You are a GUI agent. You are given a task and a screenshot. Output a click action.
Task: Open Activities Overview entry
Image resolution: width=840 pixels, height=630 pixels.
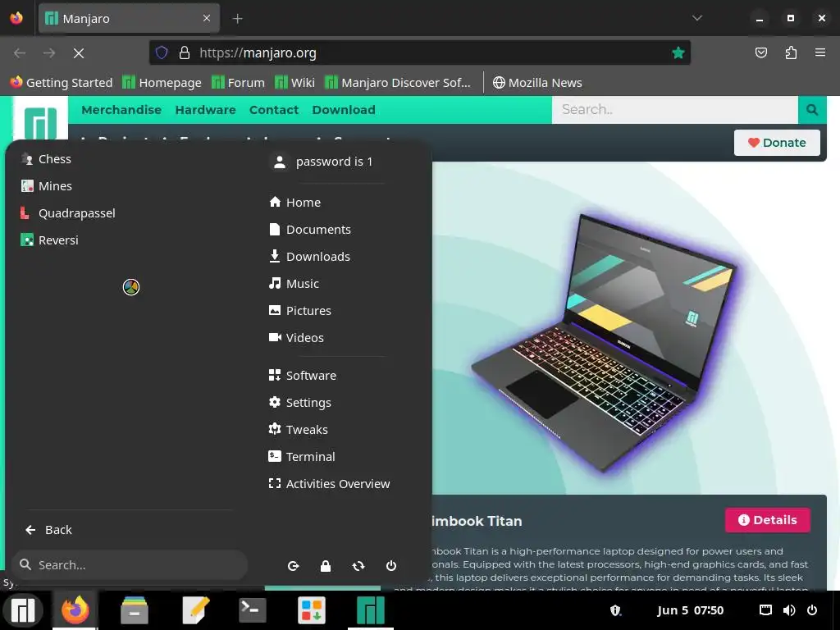point(329,484)
